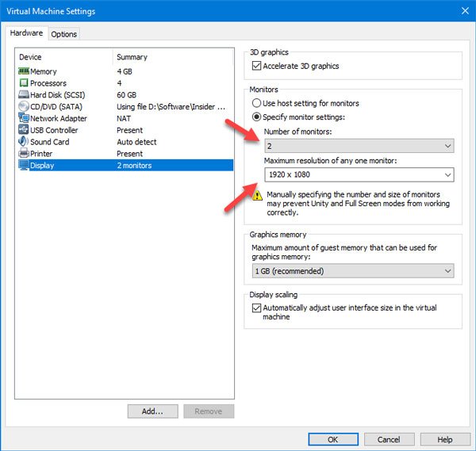
Task: Open the graphics memory dropdown showing 1 GB
Action: (x=353, y=271)
